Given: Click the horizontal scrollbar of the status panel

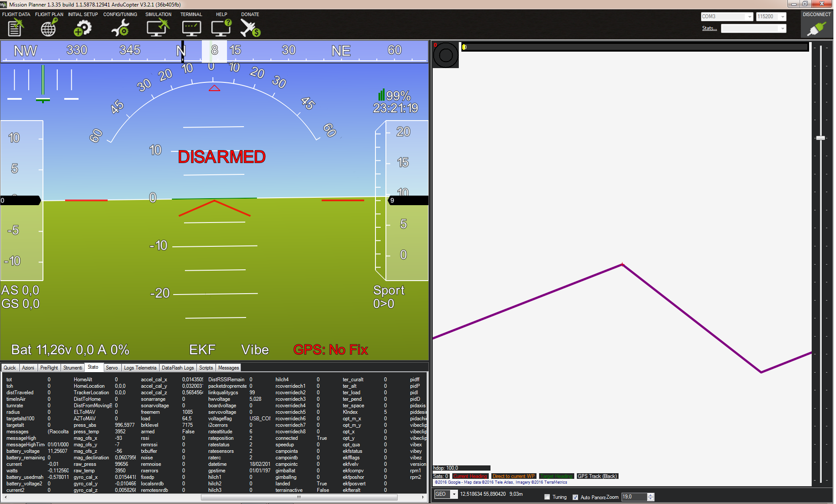Looking at the screenshot, I should [299, 497].
